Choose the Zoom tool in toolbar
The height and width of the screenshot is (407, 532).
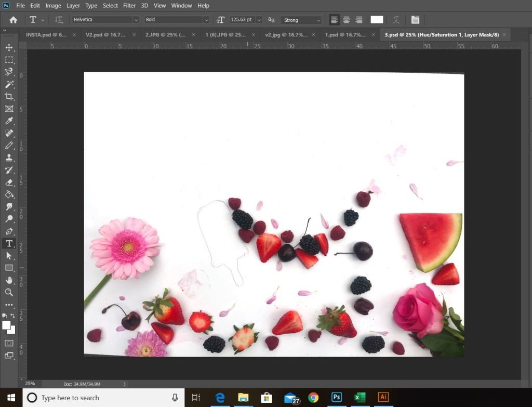tap(9, 293)
